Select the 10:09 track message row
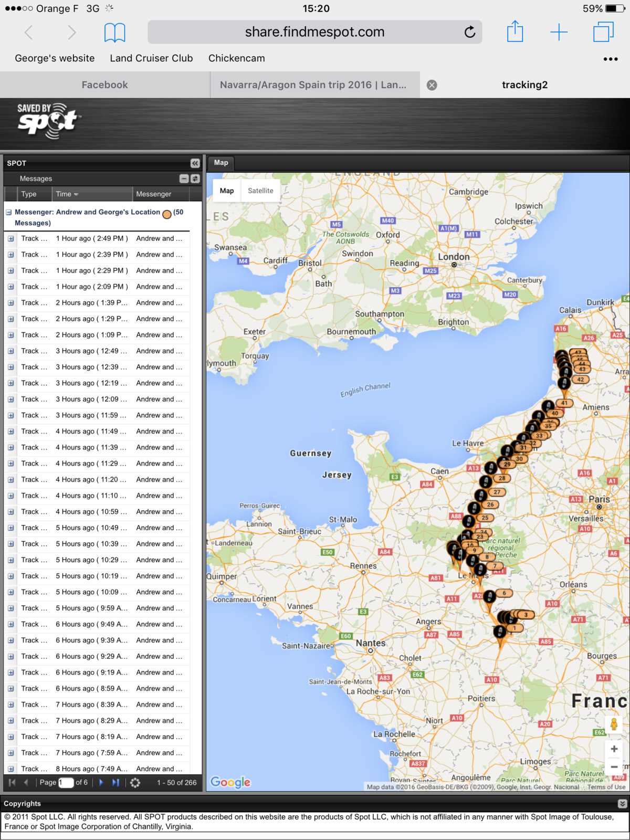This screenshot has width=630, height=840. [x=97, y=592]
